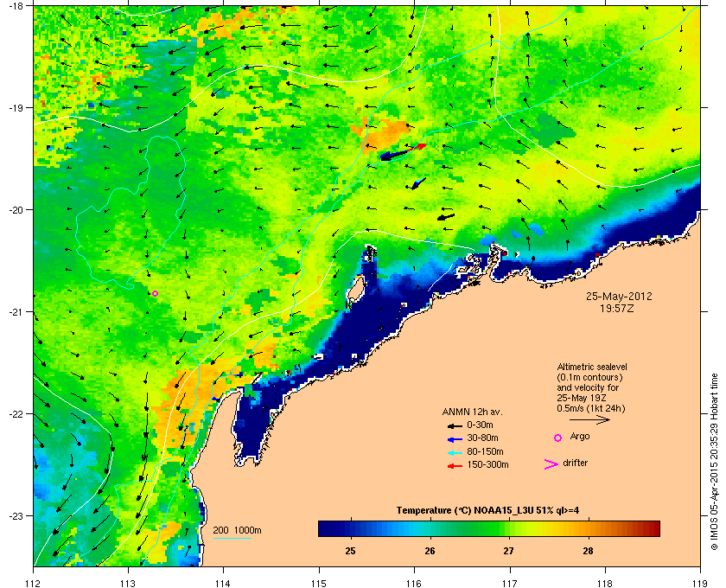Click the Argo legend label
This screenshot has height=588, width=726.
(580, 437)
